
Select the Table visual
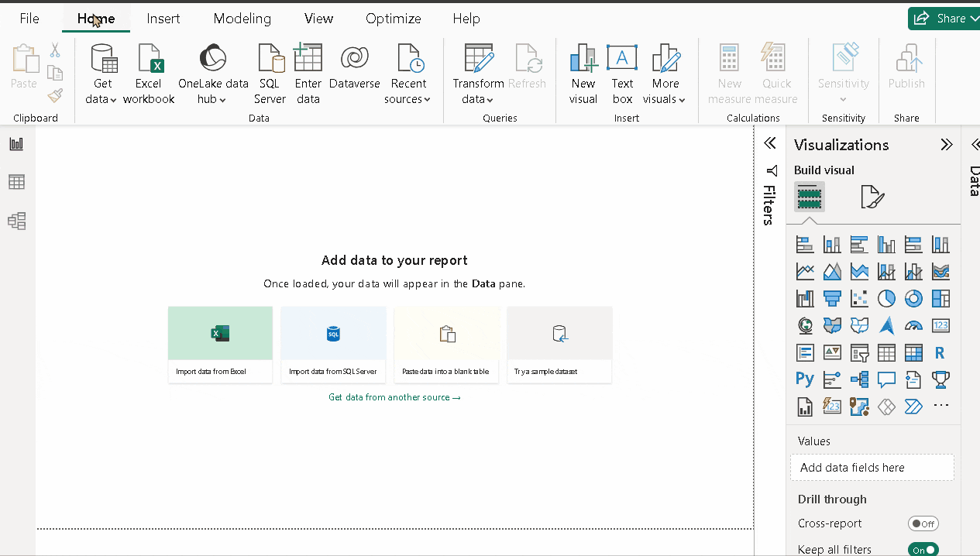click(886, 353)
